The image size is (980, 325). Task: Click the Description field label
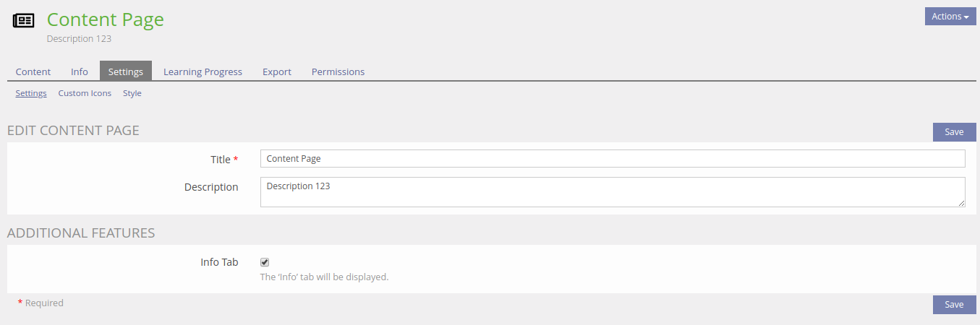coord(211,187)
